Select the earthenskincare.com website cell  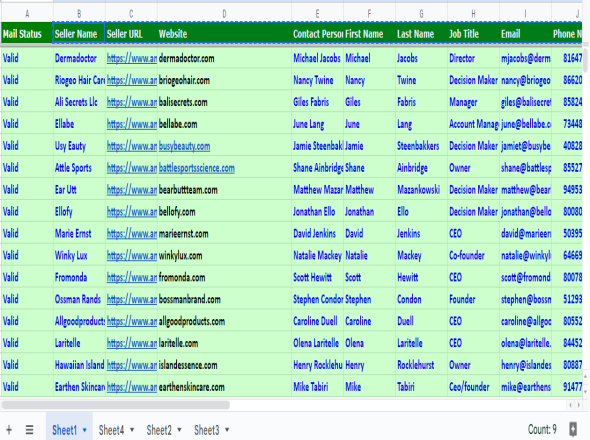click(x=224, y=386)
